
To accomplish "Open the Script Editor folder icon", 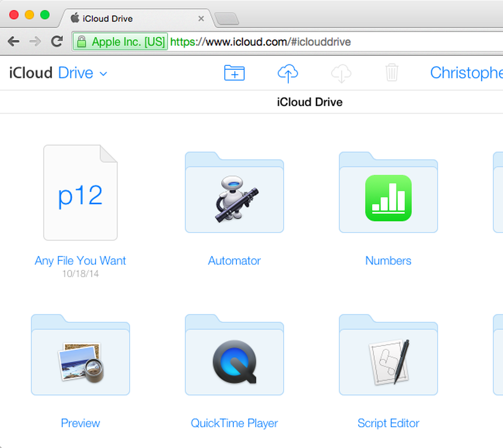I will (x=388, y=354).
